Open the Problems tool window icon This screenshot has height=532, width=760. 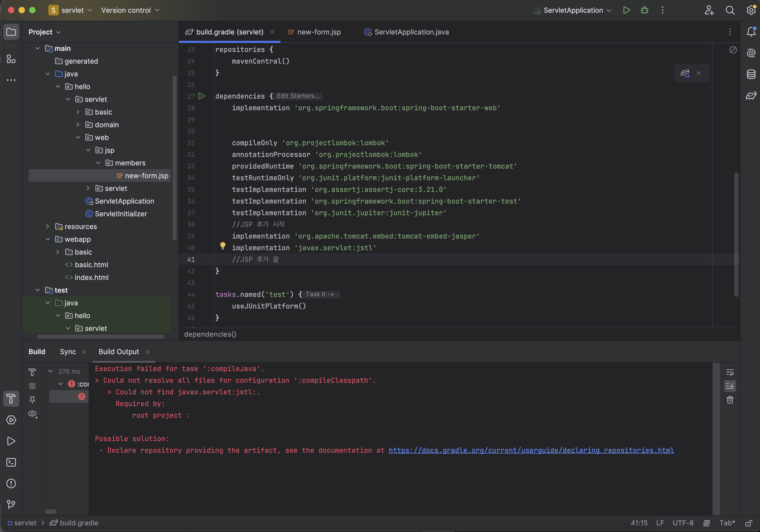click(11, 483)
